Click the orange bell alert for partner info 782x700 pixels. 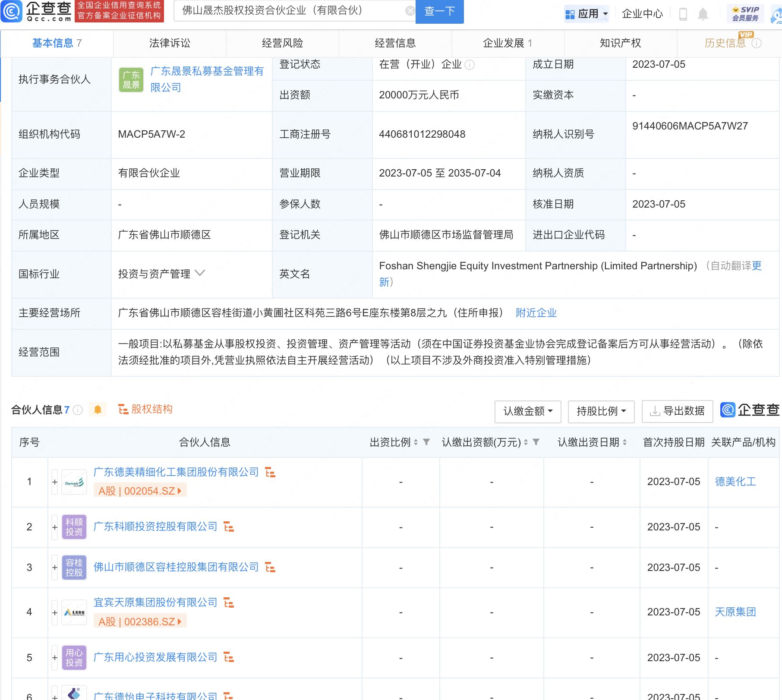tap(98, 410)
